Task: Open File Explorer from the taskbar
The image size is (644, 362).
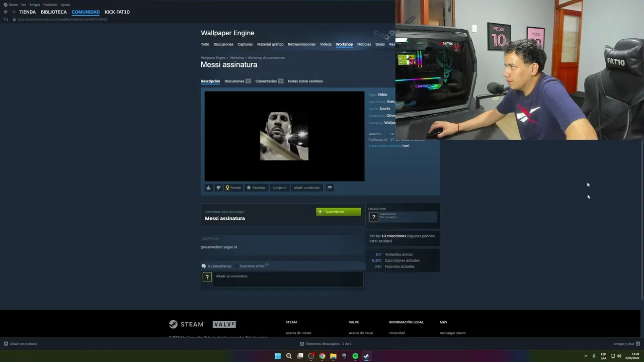Action: click(333, 356)
